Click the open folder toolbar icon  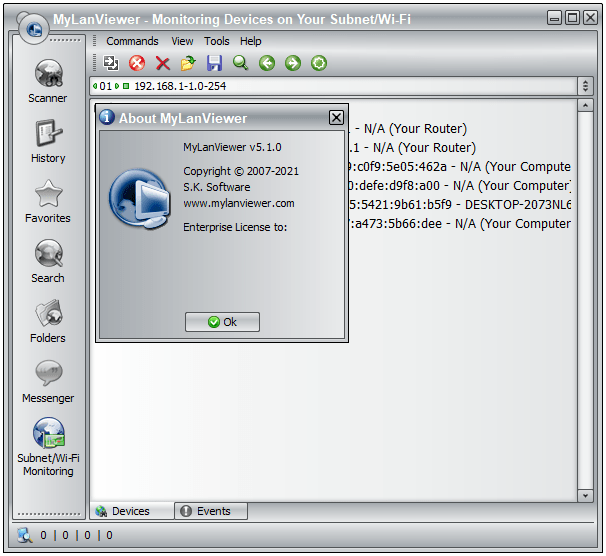(x=188, y=63)
